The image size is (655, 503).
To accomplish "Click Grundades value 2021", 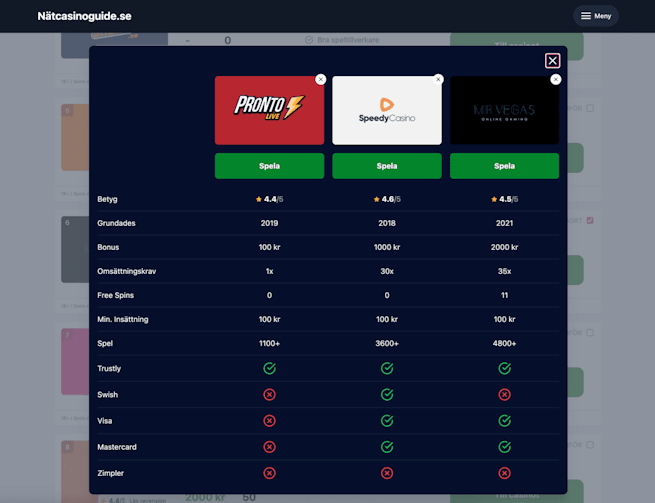I will click(x=505, y=223).
